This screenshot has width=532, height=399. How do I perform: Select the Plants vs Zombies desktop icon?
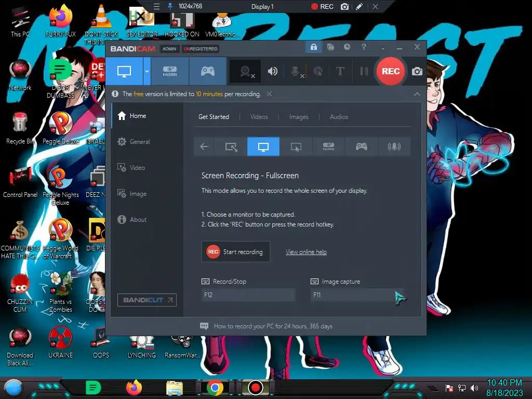coord(60,292)
